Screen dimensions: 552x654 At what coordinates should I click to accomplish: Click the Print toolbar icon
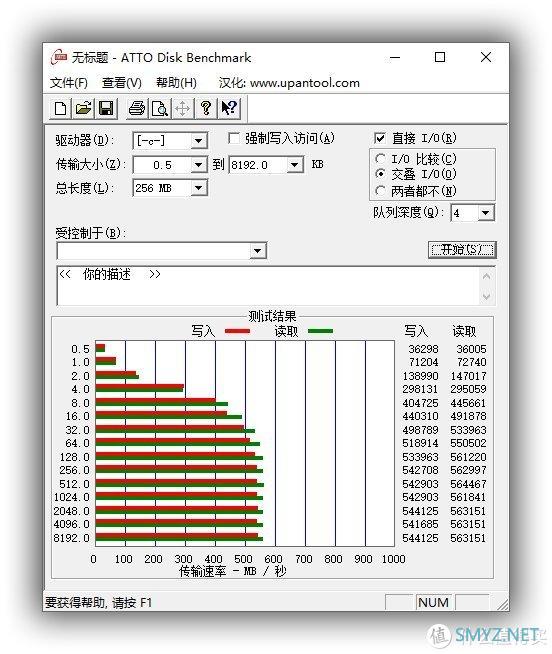(136, 108)
